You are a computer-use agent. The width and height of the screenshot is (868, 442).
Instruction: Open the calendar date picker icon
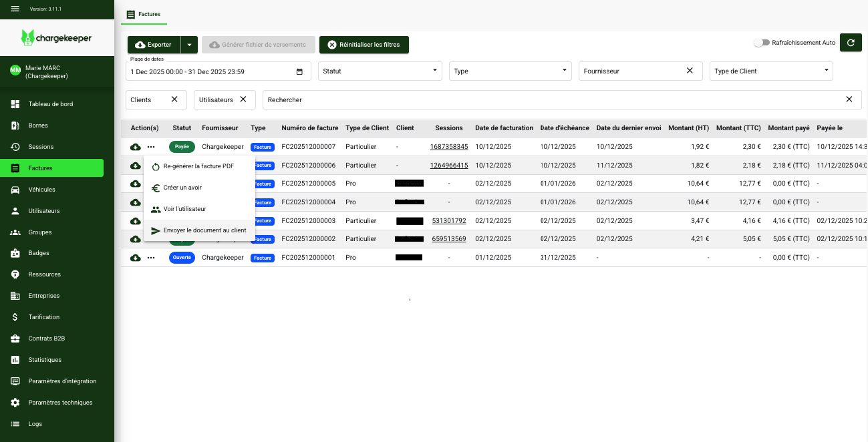(x=299, y=71)
